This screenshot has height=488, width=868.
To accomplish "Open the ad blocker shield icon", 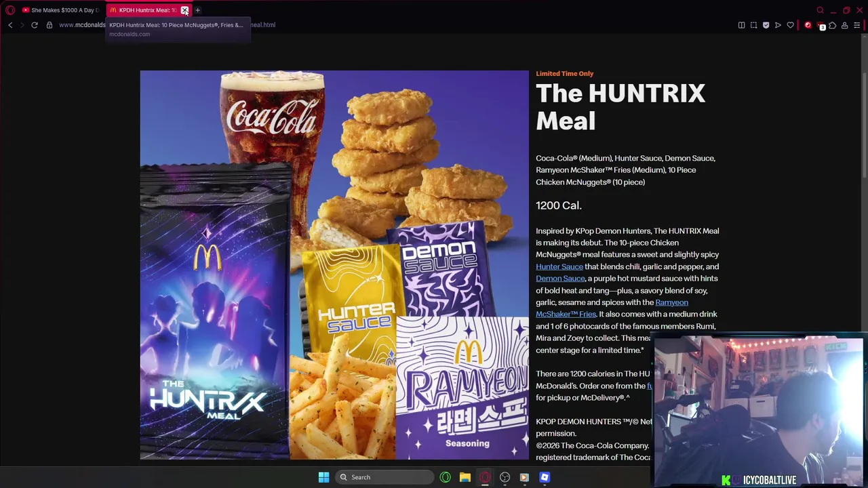I will coord(766,25).
